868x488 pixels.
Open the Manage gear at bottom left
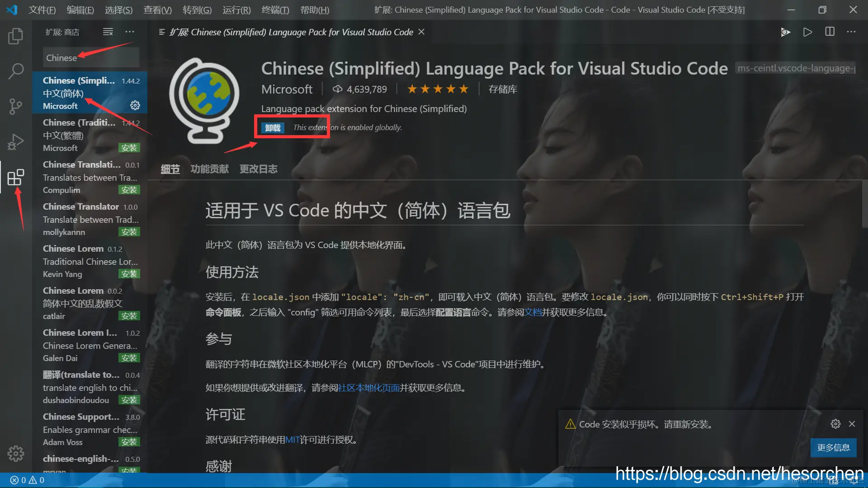(16, 453)
